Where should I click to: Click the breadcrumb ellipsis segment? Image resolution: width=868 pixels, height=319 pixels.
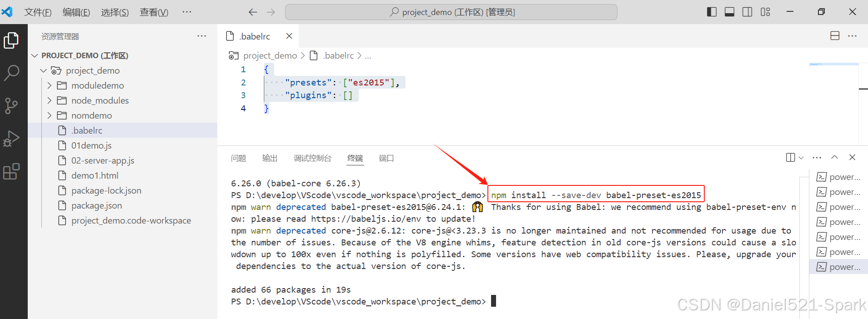[368, 55]
